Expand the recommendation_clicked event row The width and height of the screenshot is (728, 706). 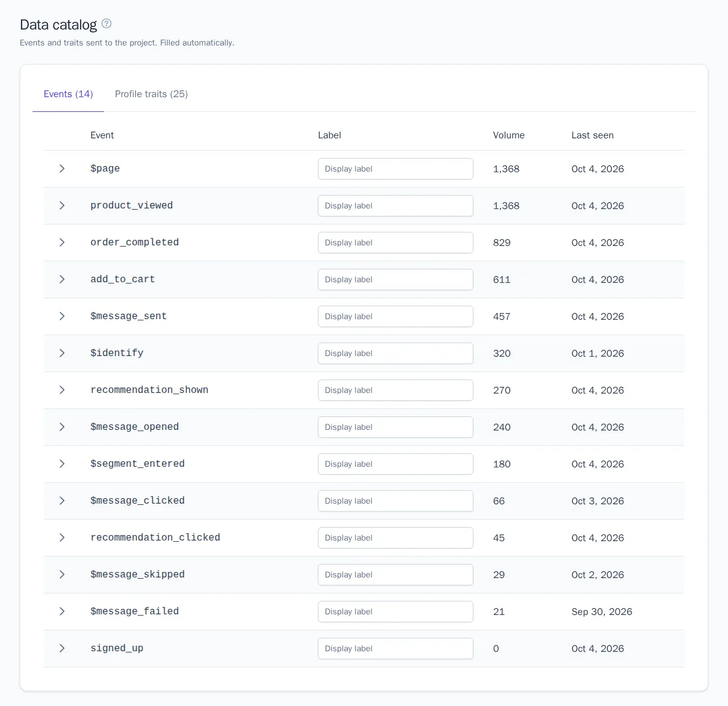pyautogui.click(x=61, y=537)
